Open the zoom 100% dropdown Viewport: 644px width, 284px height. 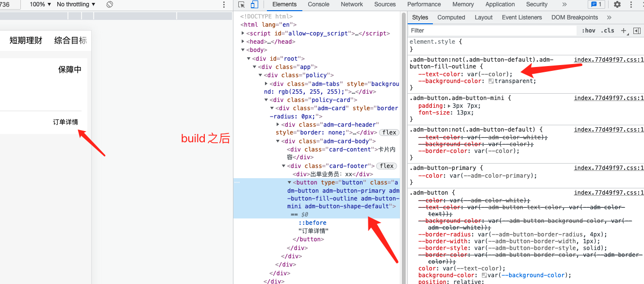click(40, 4)
